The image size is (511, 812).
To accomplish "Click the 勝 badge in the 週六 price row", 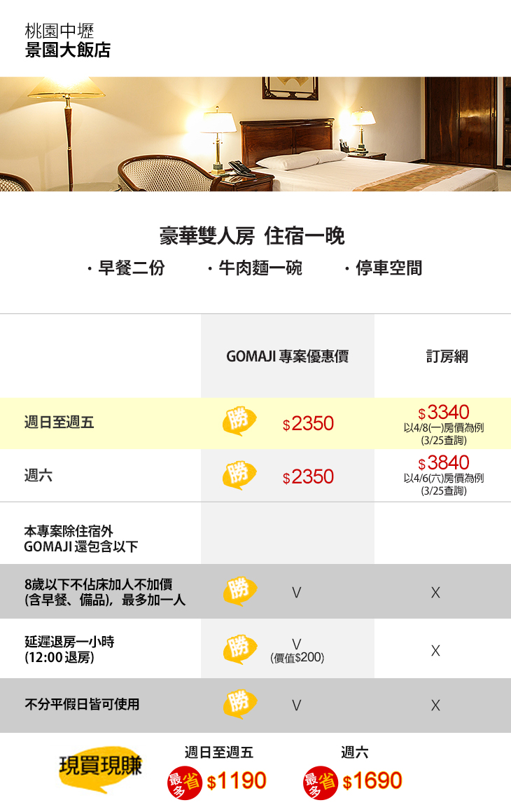I will pyautogui.click(x=239, y=475).
